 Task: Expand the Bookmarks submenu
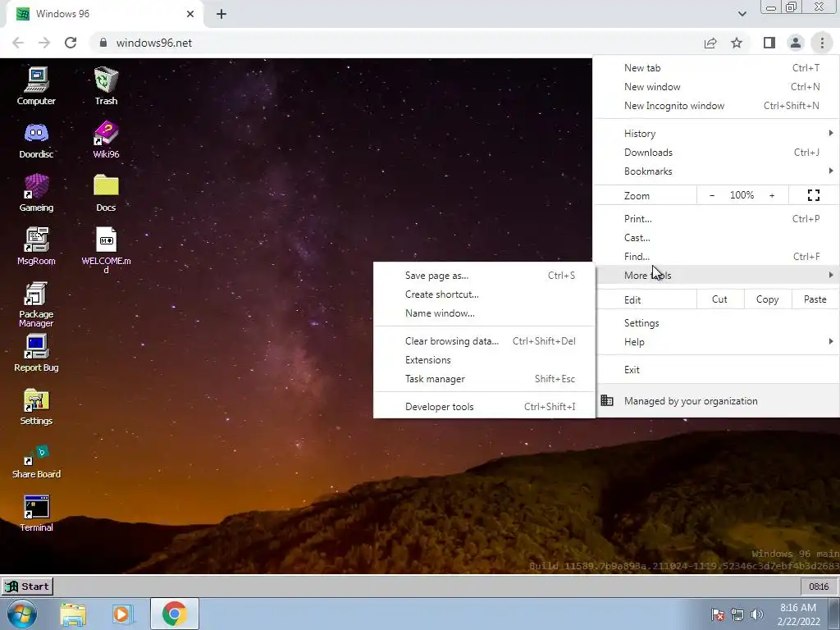pos(715,171)
